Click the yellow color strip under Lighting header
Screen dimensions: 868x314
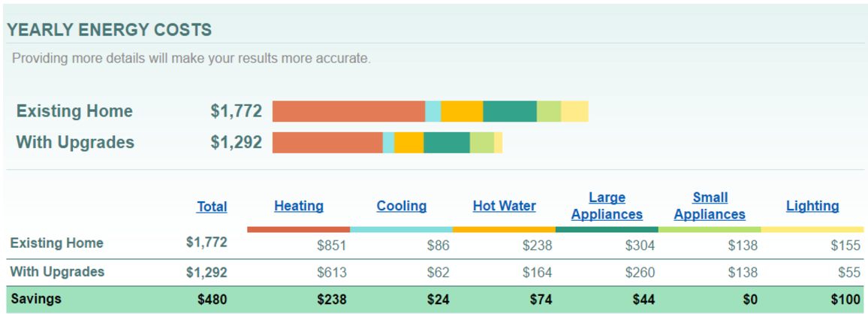[812, 229]
